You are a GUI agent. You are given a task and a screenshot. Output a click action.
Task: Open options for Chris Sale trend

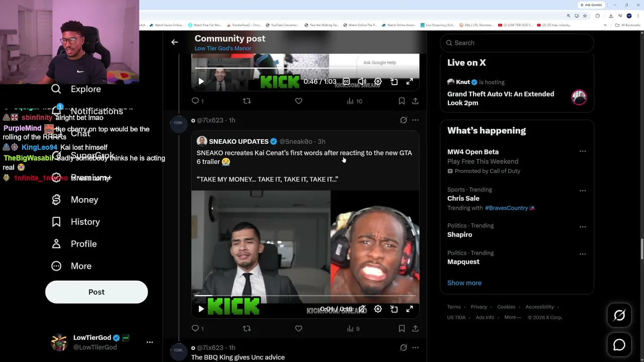click(583, 191)
